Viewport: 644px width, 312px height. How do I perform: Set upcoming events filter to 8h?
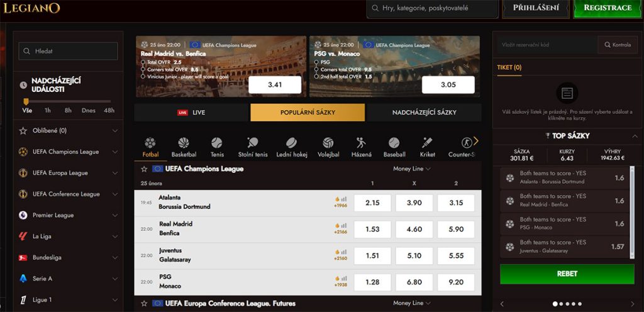[68, 111]
